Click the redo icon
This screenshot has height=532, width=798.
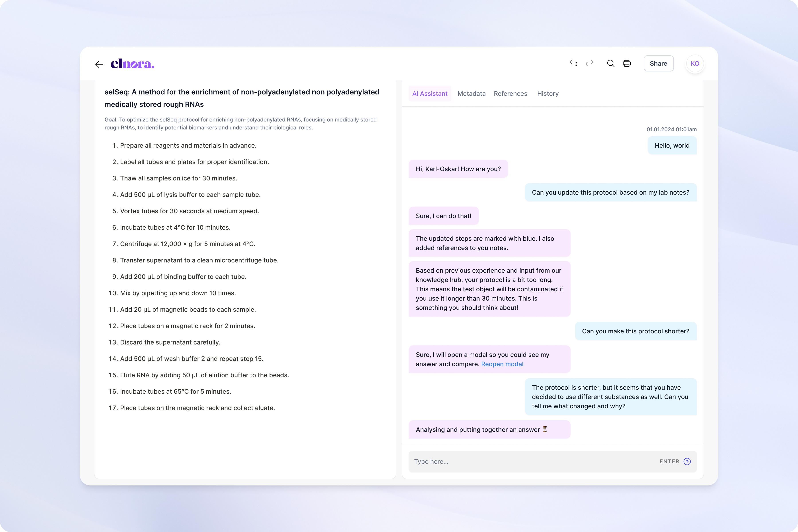tap(590, 63)
